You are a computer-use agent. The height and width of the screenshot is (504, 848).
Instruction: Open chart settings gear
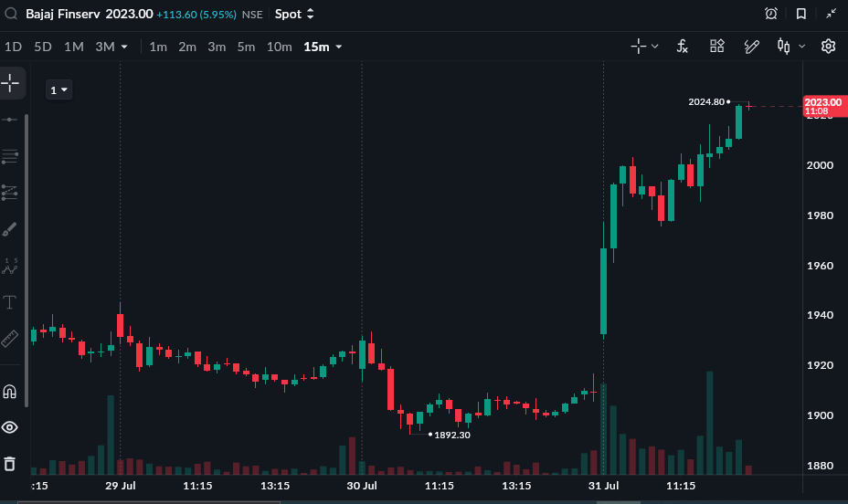pos(828,47)
